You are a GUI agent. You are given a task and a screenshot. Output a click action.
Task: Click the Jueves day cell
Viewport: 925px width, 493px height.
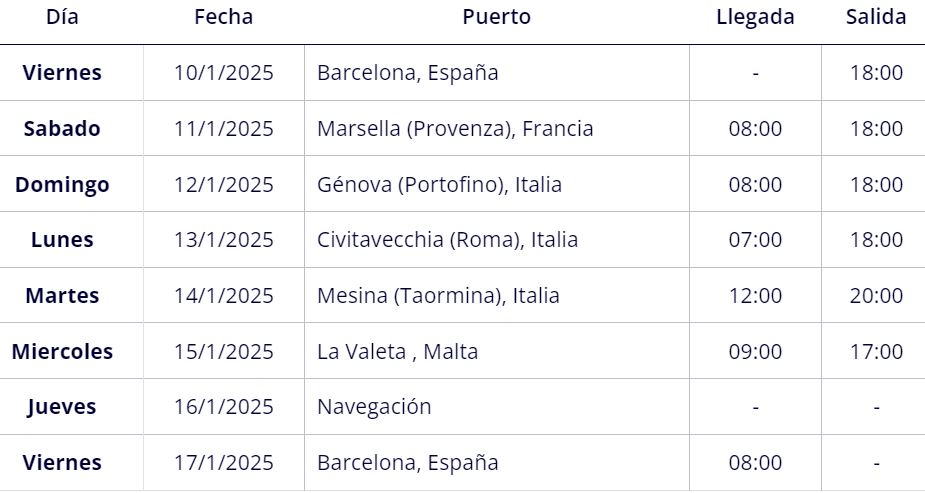[x=62, y=407]
